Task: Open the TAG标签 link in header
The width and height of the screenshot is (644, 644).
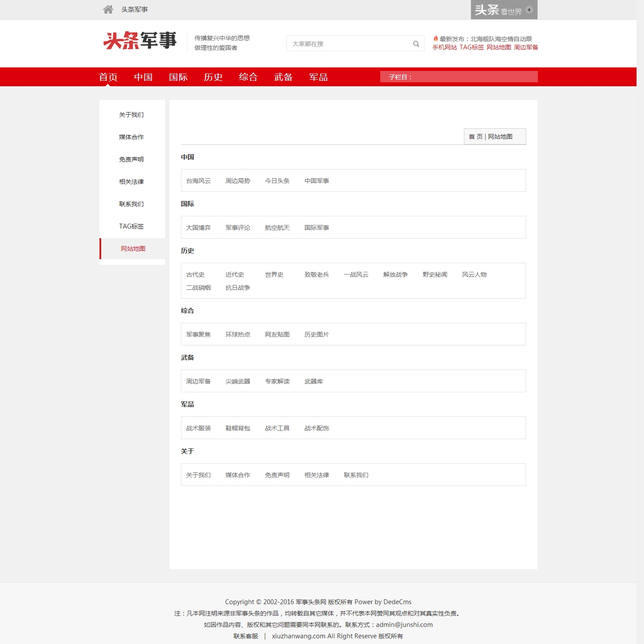Action: click(x=472, y=47)
